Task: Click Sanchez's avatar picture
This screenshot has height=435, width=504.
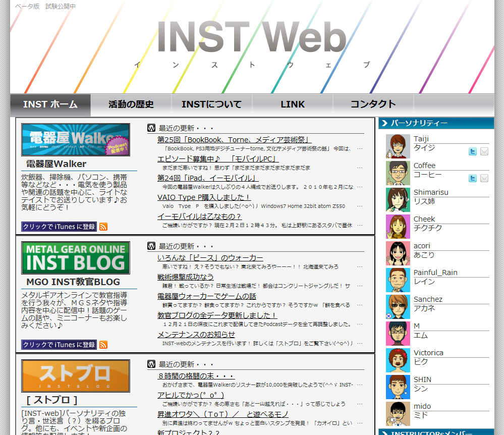Action: 398,307
